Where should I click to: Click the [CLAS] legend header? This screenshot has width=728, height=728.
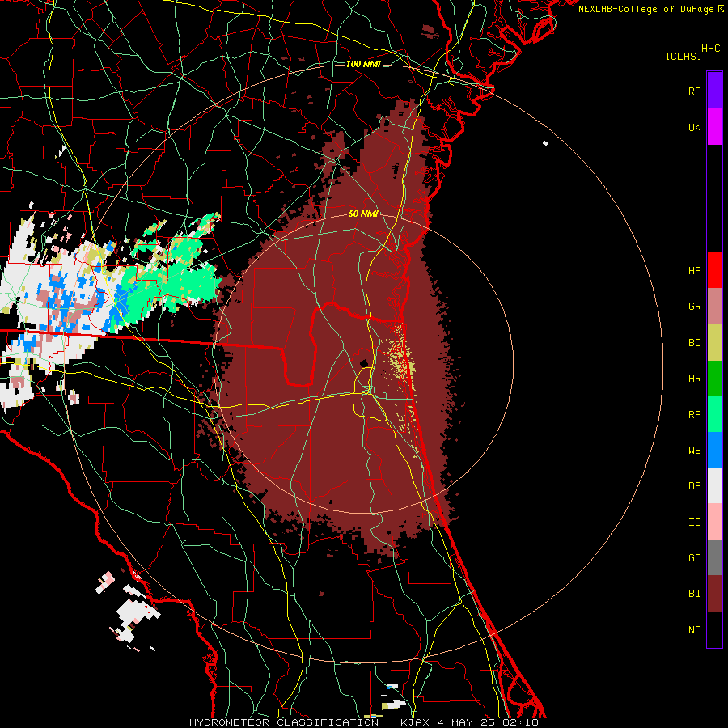684,57
